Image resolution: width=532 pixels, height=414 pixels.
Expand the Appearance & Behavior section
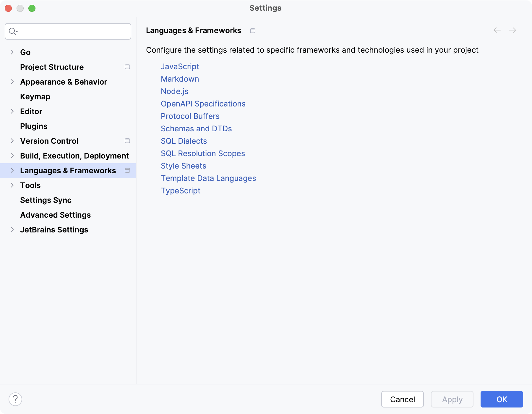12,82
